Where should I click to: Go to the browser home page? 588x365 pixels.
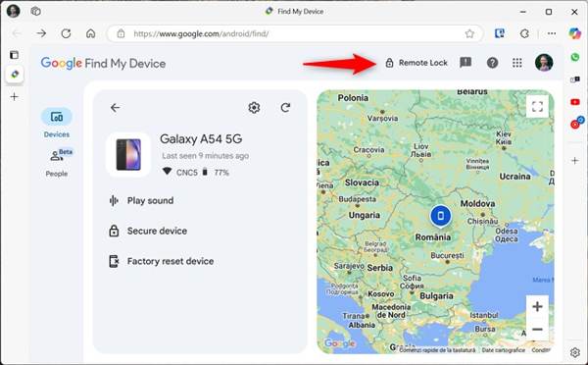pyautogui.click(x=91, y=33)
